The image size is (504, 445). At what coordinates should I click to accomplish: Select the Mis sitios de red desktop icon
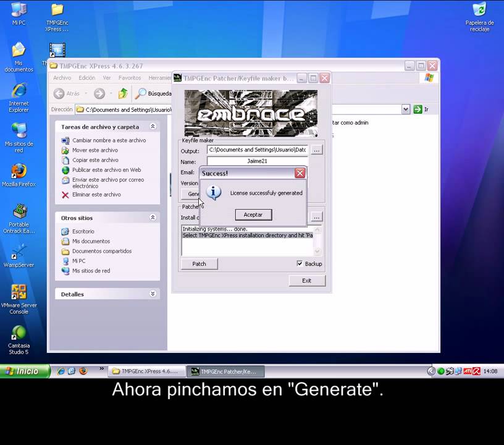pyautogui.click(x=19, y=138)
